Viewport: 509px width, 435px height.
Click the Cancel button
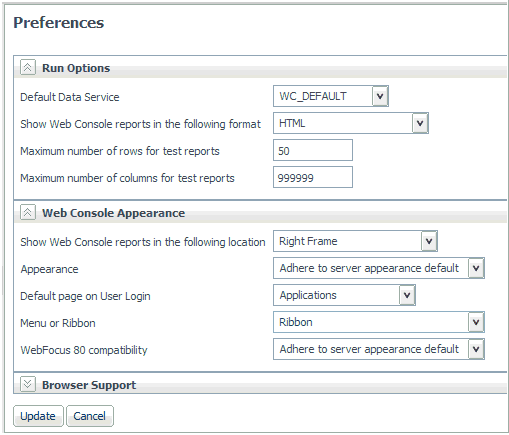(90, 416)
